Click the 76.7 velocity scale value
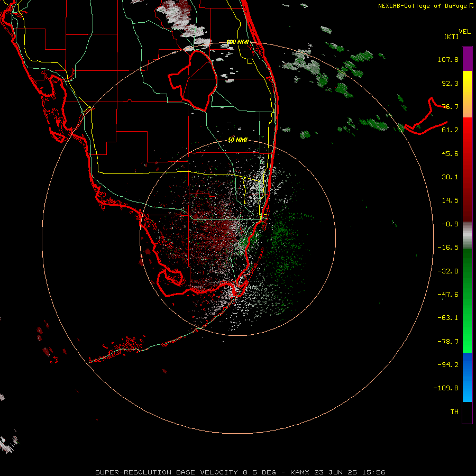 pos(450,106)
